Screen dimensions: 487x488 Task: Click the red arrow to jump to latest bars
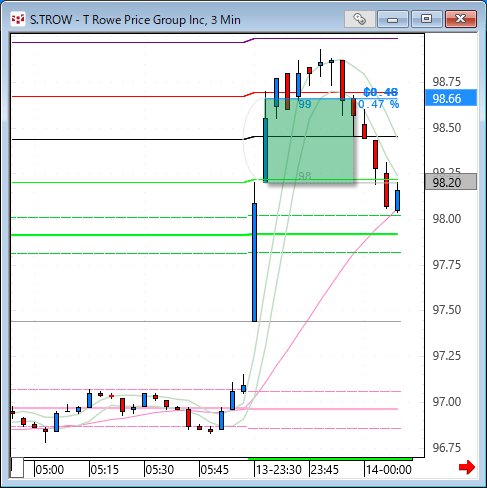[467, 467]
